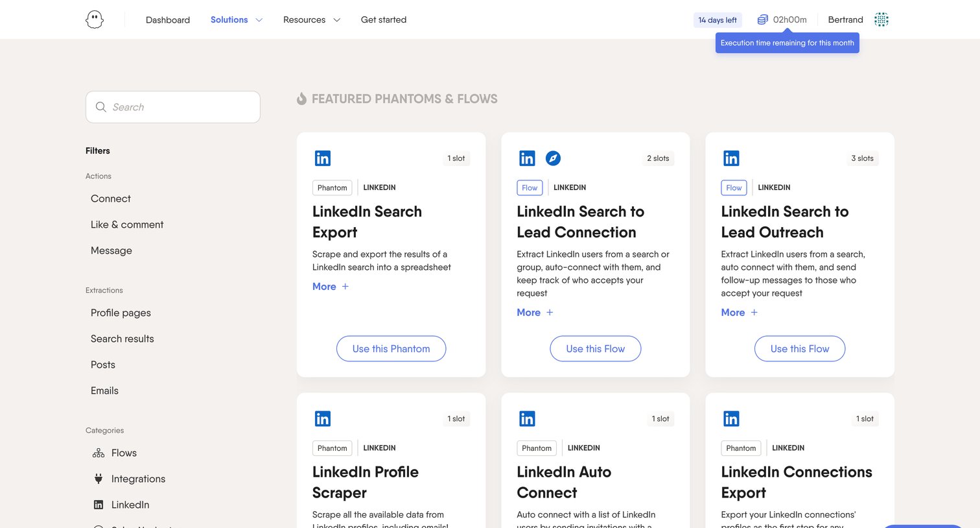The width and height of the screenshot is (980, 528).
Task: Open LinkedIn Search to Lead Outreach title
Action: click(x=785, y=222)
